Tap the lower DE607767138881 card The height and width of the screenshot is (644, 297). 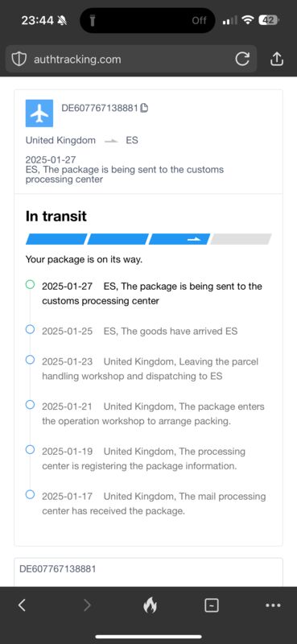click(x=148, y=572)
